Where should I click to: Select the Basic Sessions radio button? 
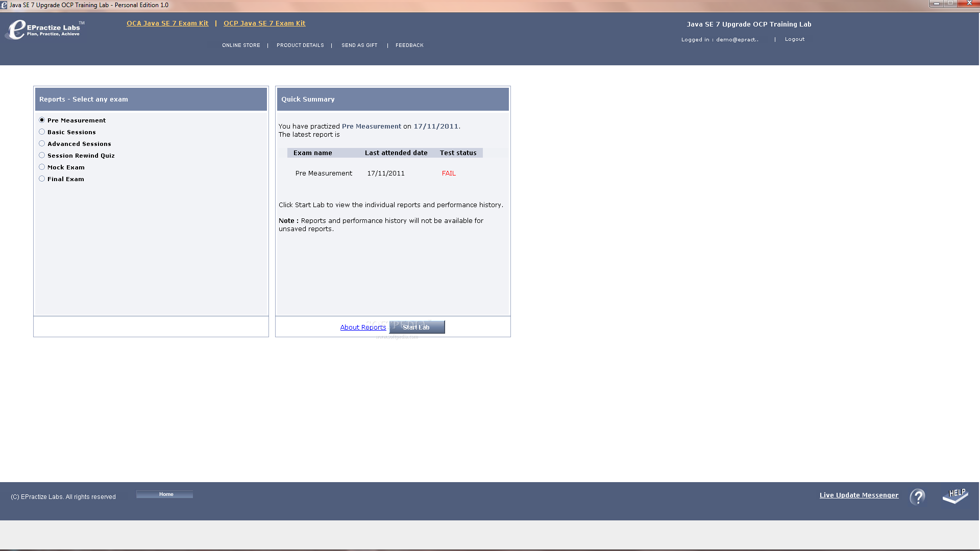tap(42, 132)
